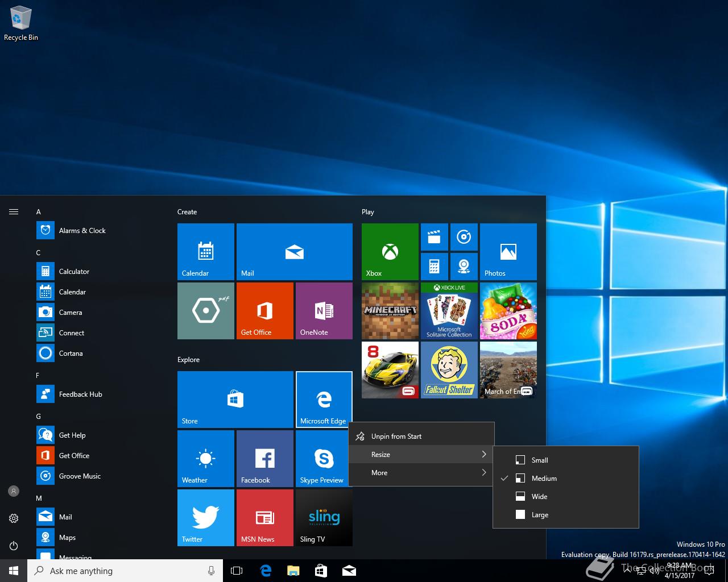Image resolution: width=728 pixels, height=582 pixels.
Task: Open the small Movies & TV tile
Action: (x=435, y=237)
